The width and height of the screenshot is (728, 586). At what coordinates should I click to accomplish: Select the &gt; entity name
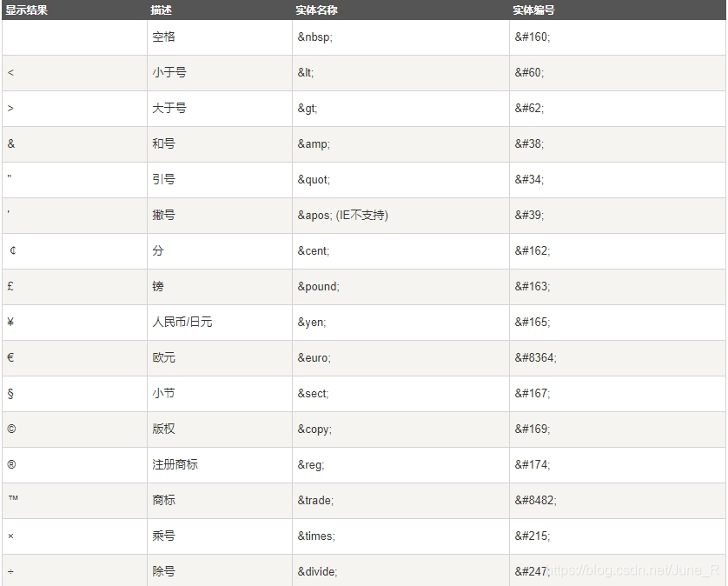click(x=308, y=109)
